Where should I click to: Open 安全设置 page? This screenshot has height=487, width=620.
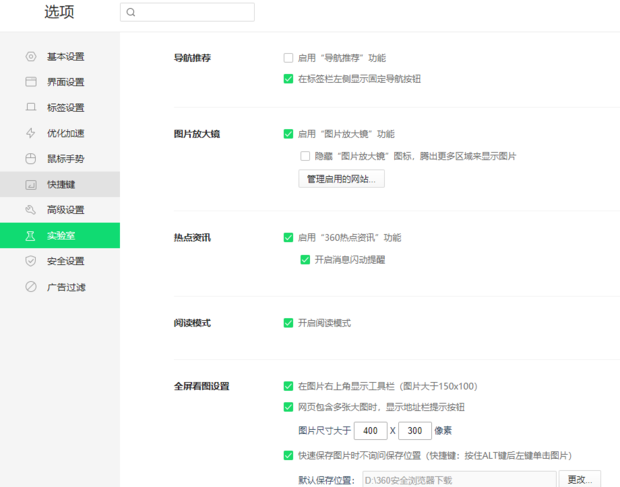[60, 261]
